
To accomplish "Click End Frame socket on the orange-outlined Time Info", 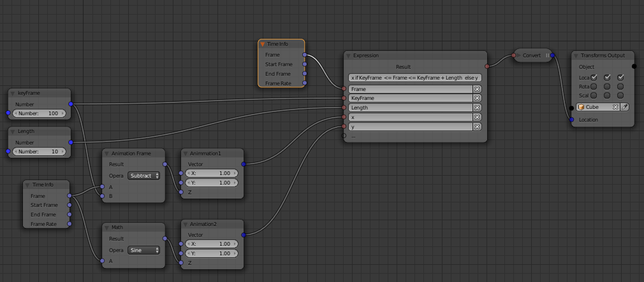I will coord(304,74).
